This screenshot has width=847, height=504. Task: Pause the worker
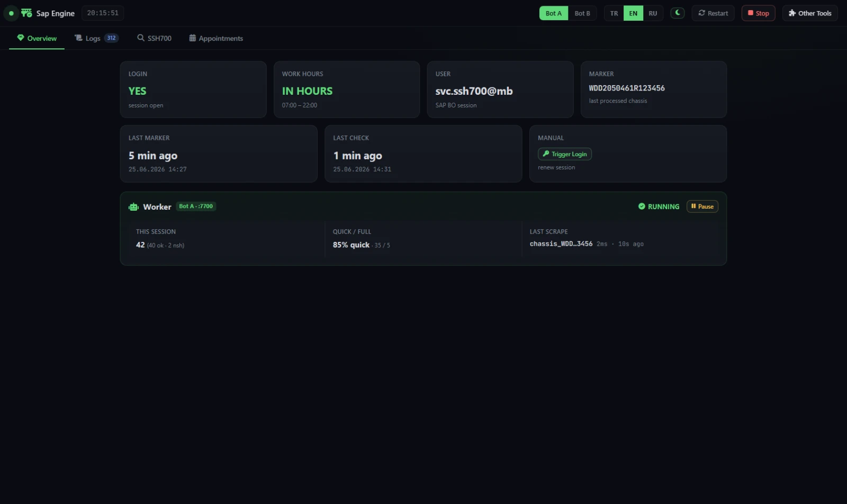(702, 206)
